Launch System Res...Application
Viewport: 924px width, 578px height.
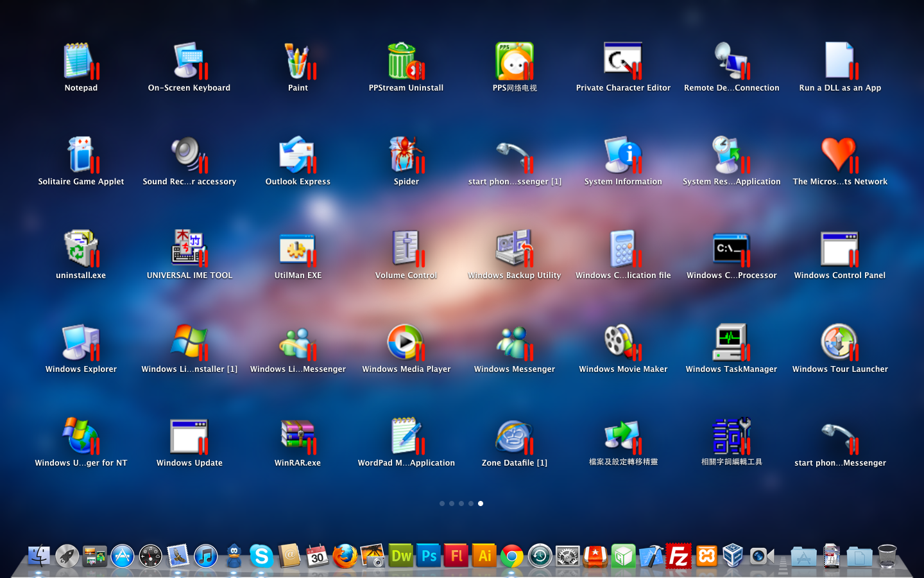[x=732, y=155]
